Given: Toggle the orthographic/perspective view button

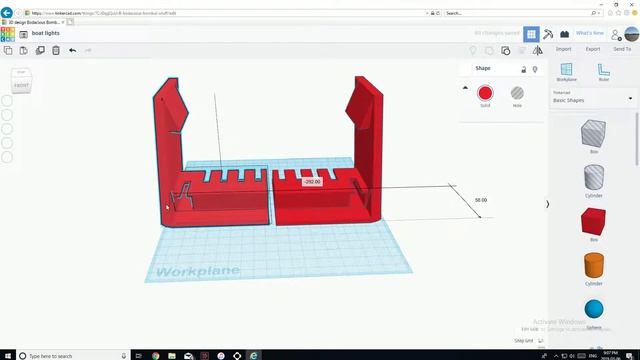Looking at the screenshot, I should tap(7, 157).
